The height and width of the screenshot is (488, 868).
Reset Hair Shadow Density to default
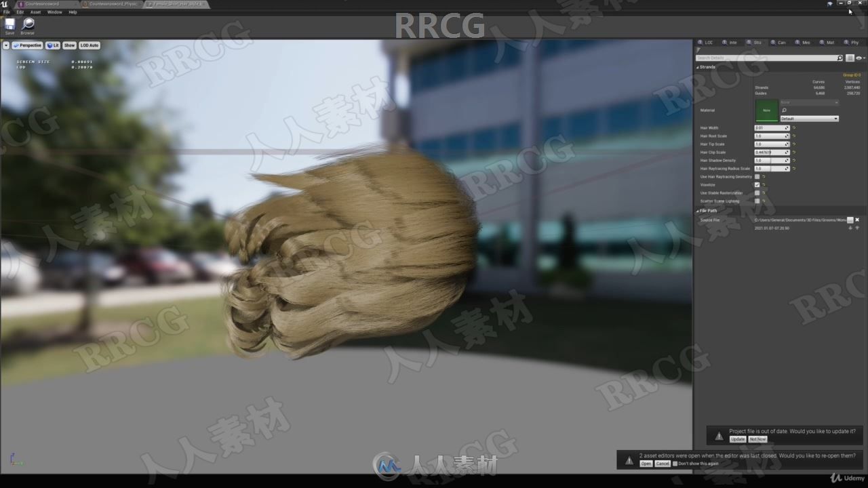pyautogui.click(x=794, y=161)
